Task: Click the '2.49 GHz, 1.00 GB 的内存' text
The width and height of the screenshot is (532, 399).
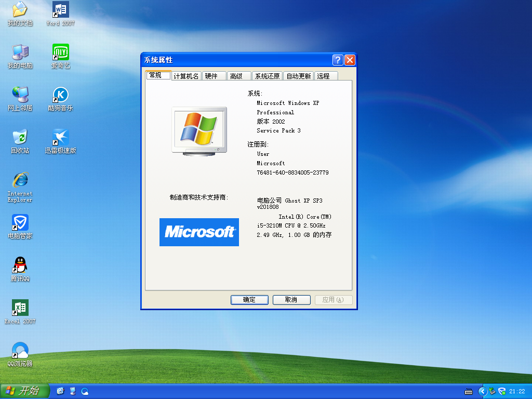Action: (294, 235)
